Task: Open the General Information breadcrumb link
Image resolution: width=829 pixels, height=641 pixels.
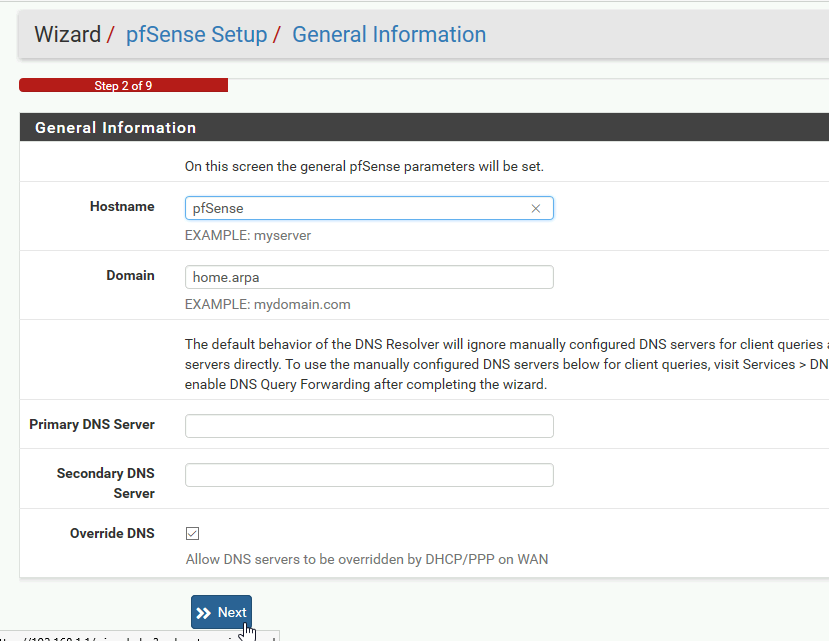Action: tap(389, 35)
